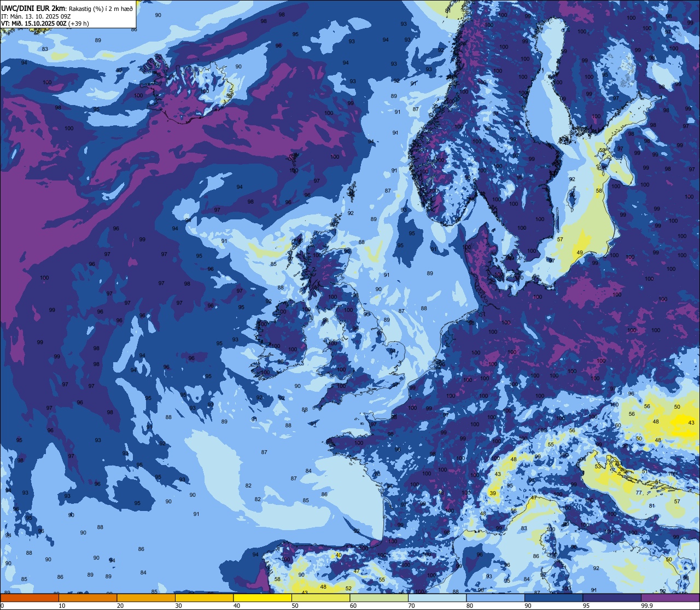This screenshot has height=610, width=700.
Task: Select the pale blue 70–80 legend swatch
Action: tap(437, 597)
